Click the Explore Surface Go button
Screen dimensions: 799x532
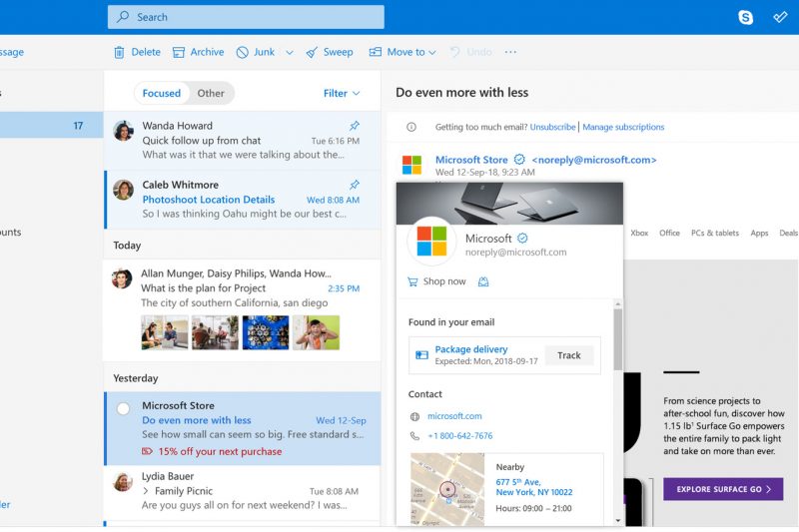(723, 489)
